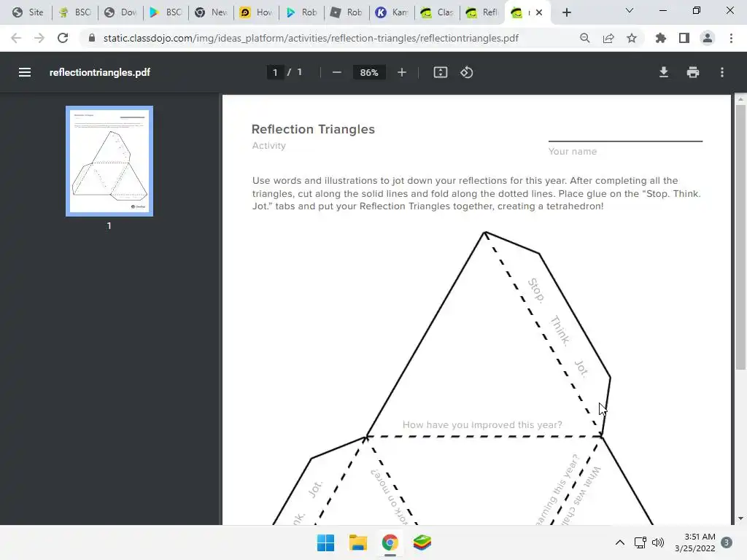Switch to the Site tab
747x560 pixels.
click(28, 12)
